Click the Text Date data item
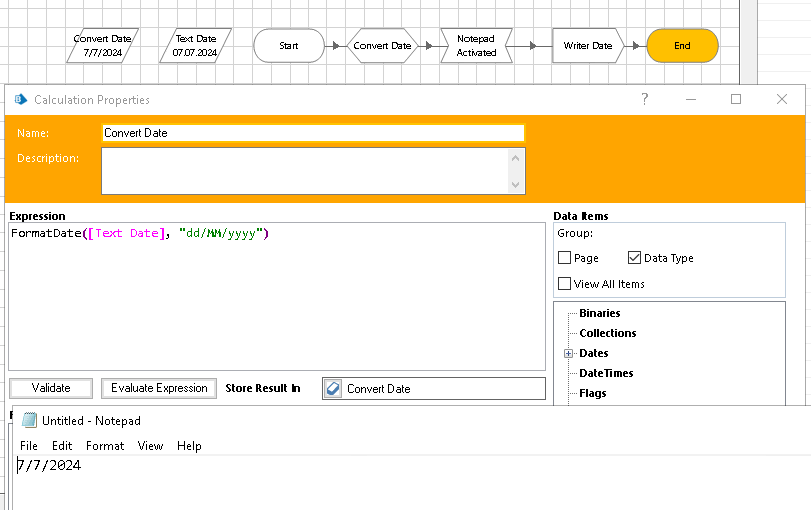The image size is (811, 510). tap(196, 45)
